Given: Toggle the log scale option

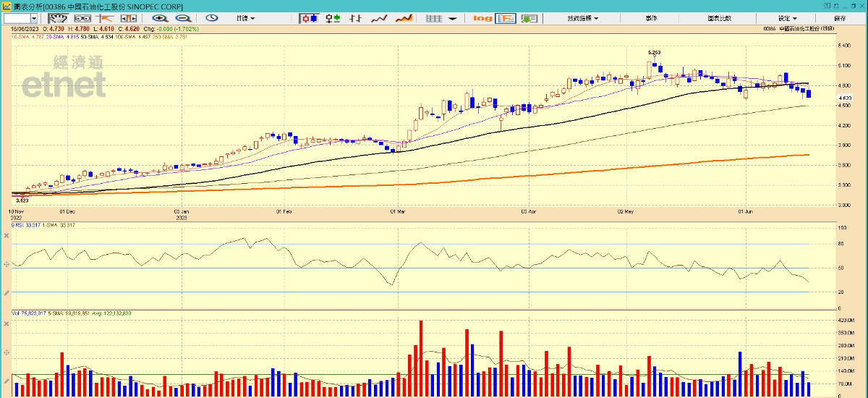Looking at the screenshot, I should coord(482,17).
